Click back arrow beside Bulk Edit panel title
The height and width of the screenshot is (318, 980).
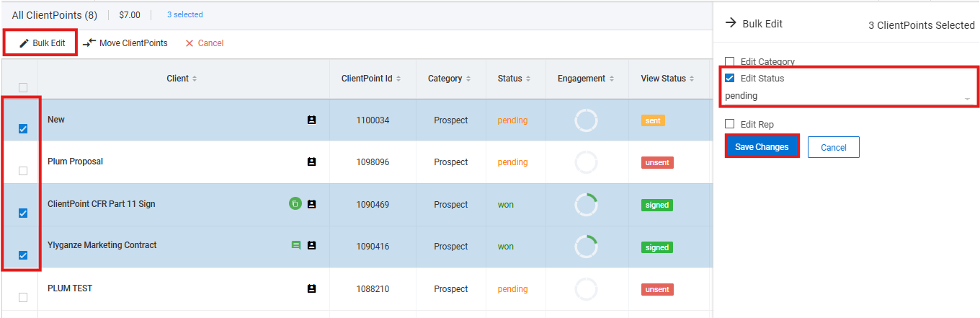(x=730, y=23)
